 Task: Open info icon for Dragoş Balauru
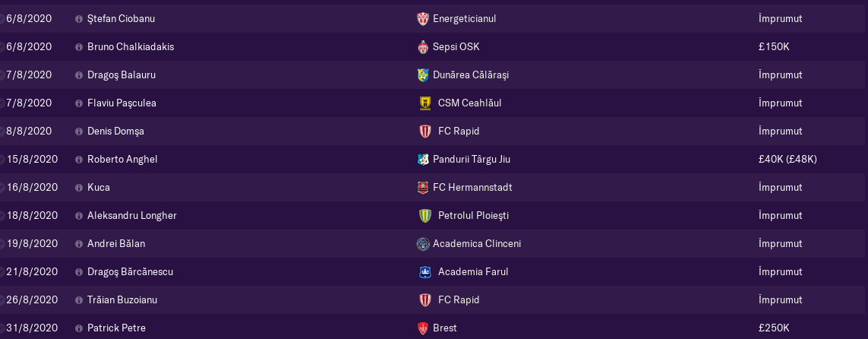[79, 75]
